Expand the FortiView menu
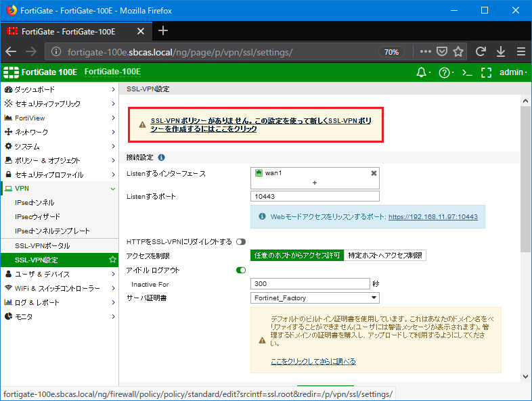 (60, 118)
